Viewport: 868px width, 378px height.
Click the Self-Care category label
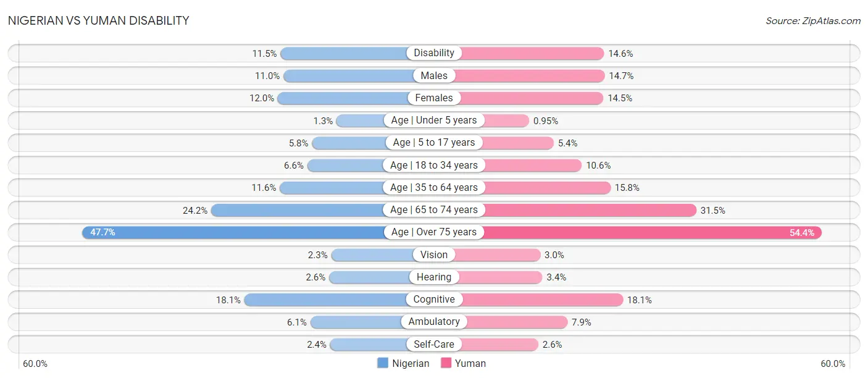tap(434, 344)
